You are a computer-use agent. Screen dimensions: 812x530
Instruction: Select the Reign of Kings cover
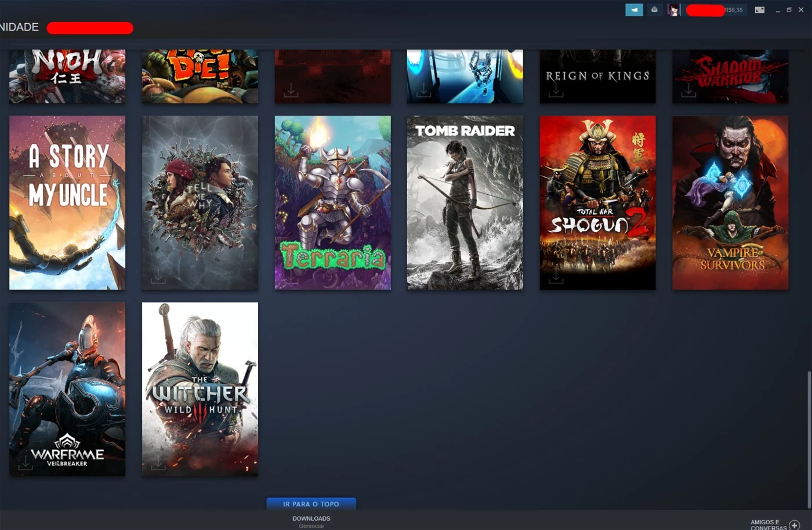tap(597, 76)
